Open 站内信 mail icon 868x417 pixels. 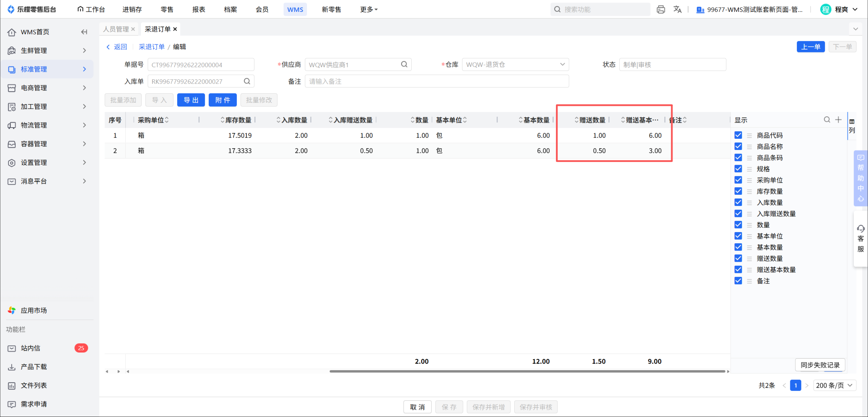[x=12, y=348]
